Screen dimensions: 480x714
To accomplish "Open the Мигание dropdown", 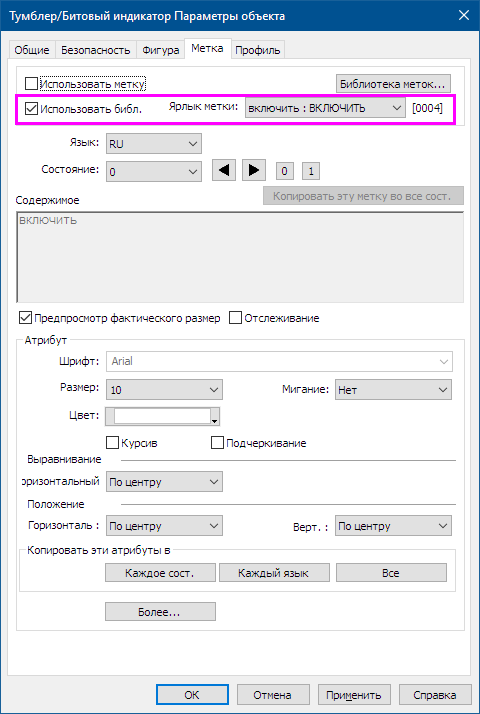I will point(393,390).
